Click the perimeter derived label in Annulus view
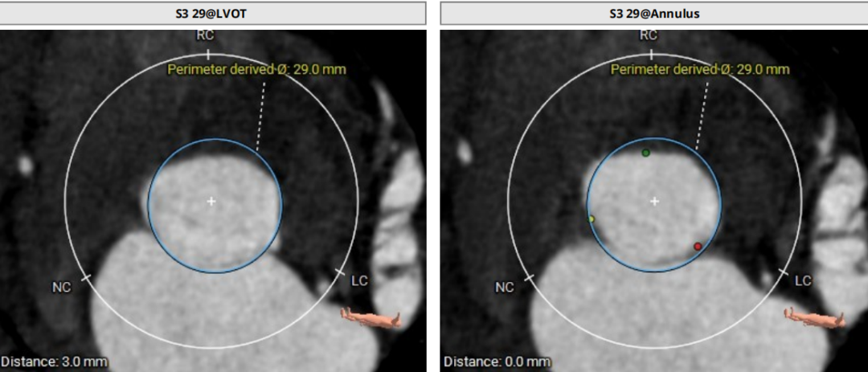This screenshot has height=372, width=868. 700,70
